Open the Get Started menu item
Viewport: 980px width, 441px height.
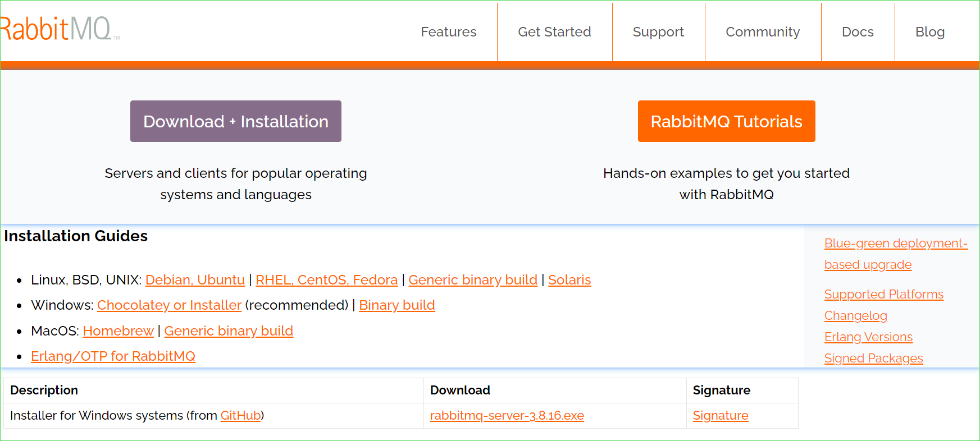coord(554,32)
